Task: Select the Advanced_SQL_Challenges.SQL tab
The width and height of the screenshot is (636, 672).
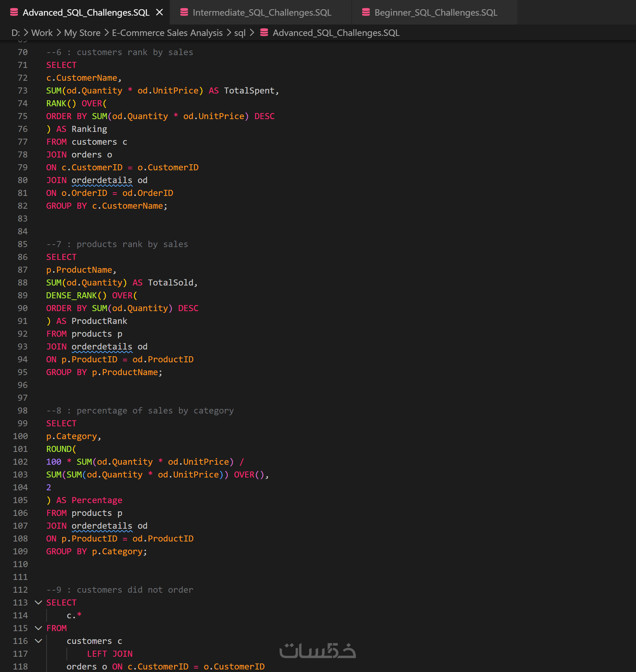Action: tap(85, 12)
